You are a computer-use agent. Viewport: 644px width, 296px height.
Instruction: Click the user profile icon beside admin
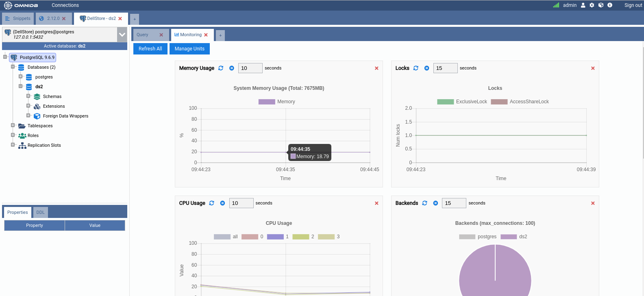click(583, 5)
